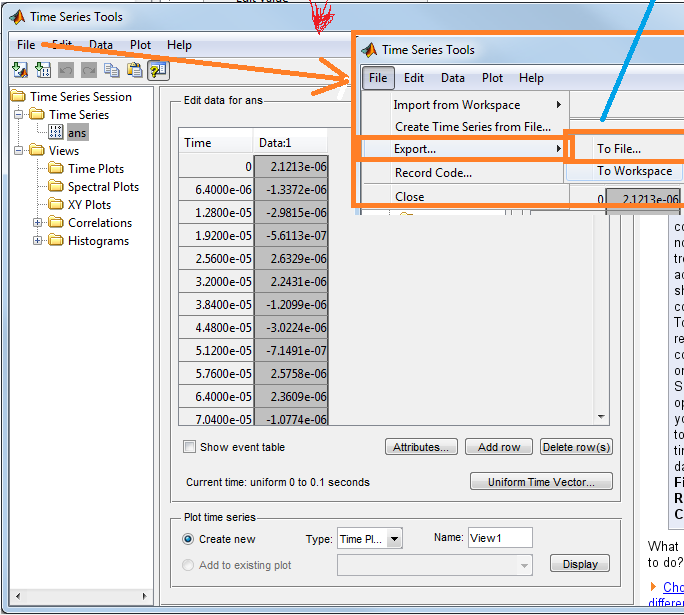Click the Create time series from file icon

pyautogui.click(x=43, y=70)
